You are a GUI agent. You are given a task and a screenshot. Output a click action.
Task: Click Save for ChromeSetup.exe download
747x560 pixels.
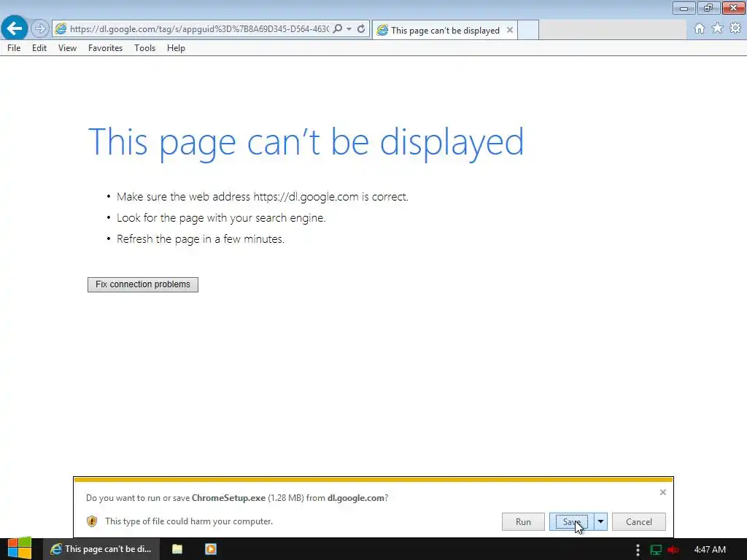pos(572,522)
